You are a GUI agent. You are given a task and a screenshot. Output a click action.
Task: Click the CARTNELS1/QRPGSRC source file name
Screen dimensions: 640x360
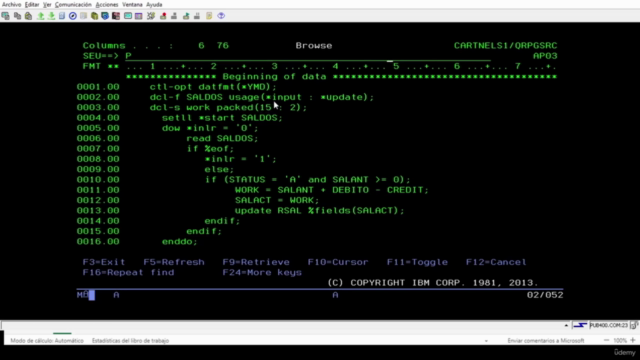[505, 46]
